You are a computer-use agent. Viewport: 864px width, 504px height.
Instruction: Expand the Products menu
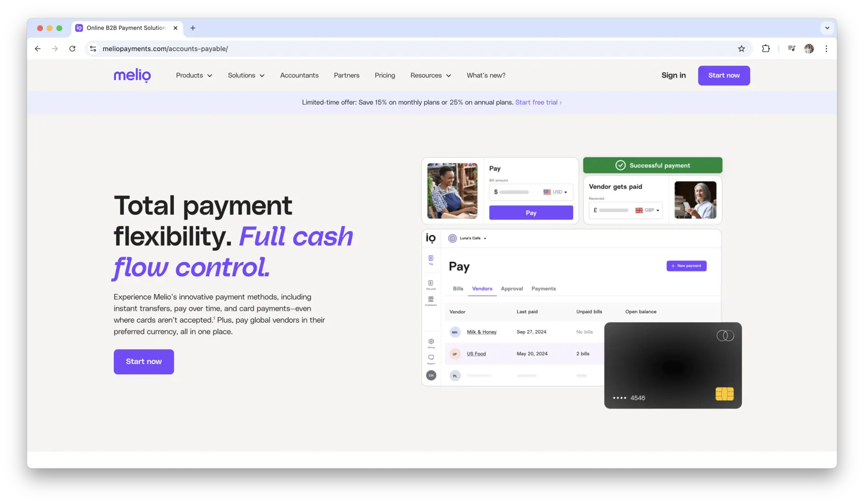194,75
